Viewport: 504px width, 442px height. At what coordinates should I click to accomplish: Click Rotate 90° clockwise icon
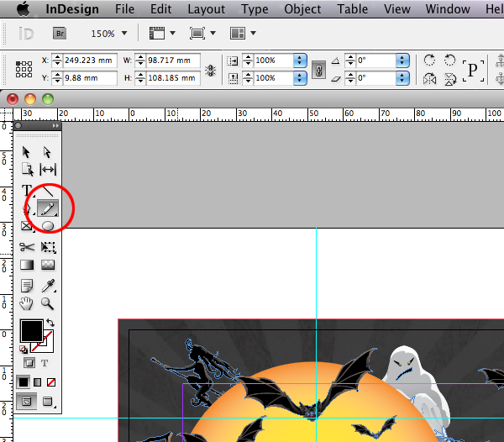[429, 61]
